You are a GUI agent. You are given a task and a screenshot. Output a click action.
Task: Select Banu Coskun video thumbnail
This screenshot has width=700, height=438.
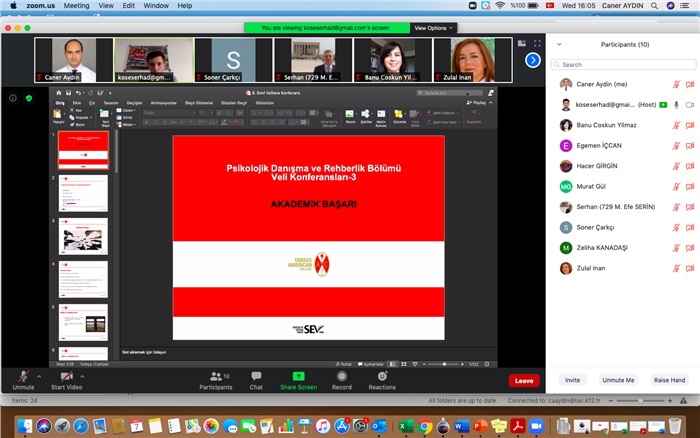tap(393, 60)
